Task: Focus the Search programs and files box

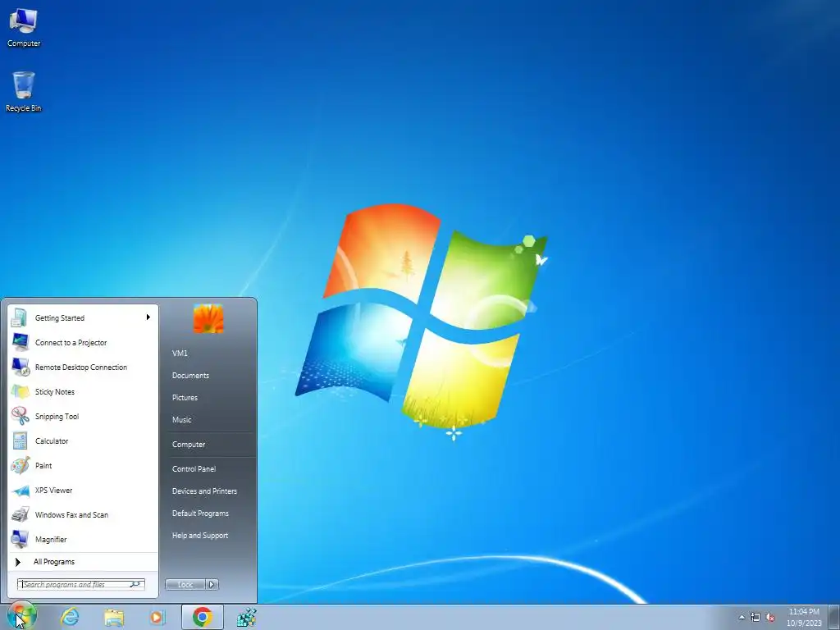Action: point(81,584)
